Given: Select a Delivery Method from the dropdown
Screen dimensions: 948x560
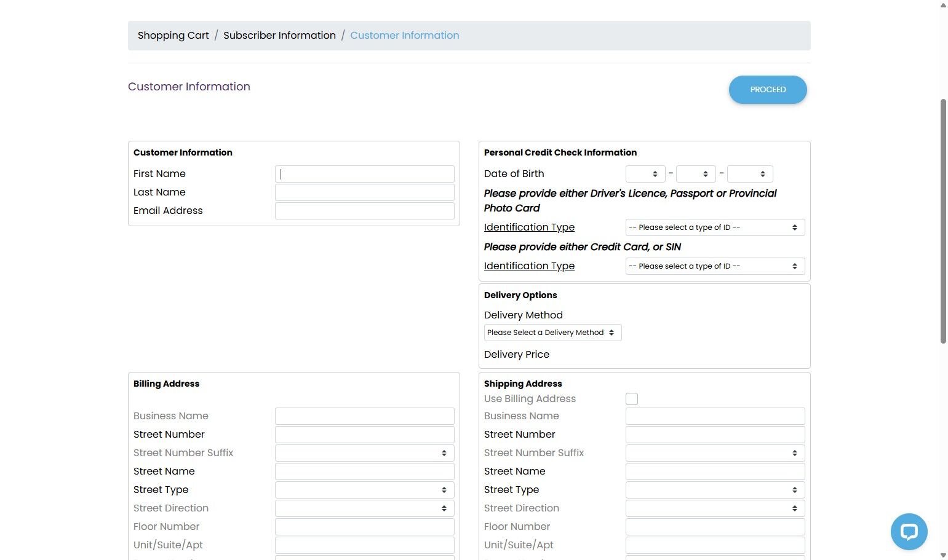Looking at the screenshot, I should (552, 333).
